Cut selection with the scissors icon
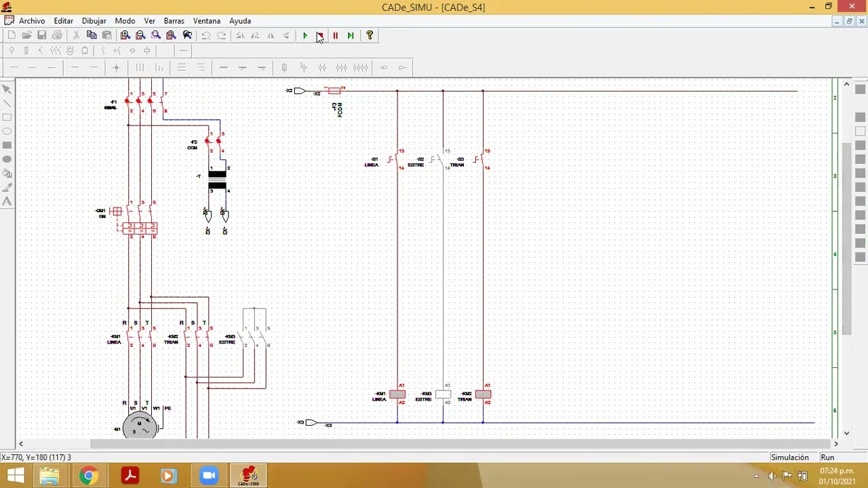868x488 pixels. point(76,35)
